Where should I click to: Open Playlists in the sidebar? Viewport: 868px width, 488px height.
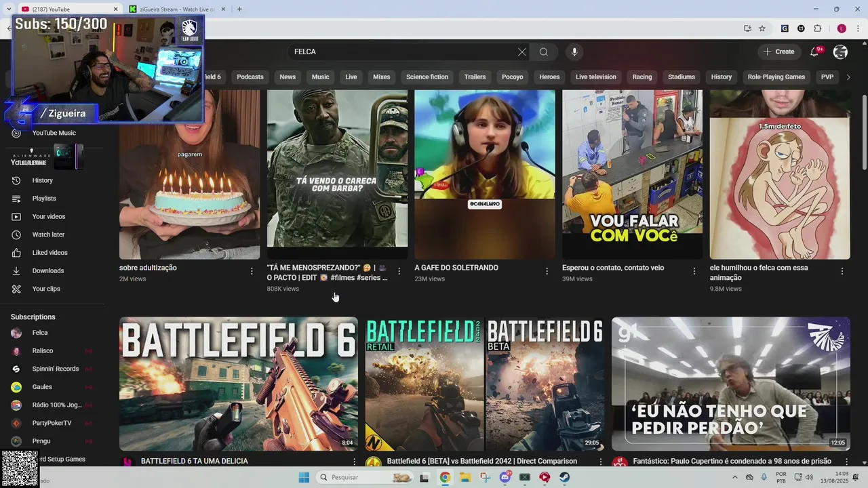[x=53, y=199]
